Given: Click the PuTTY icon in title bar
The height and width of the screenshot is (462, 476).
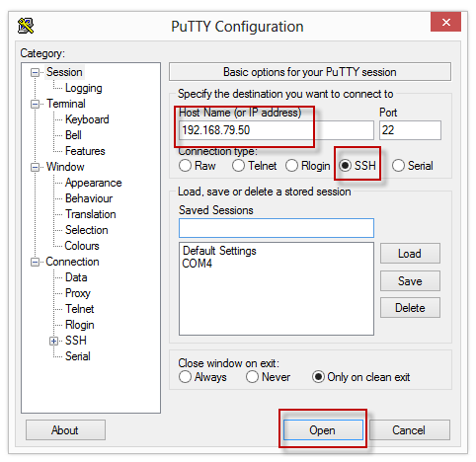Looking at the screenshot, I should point(26,26).
